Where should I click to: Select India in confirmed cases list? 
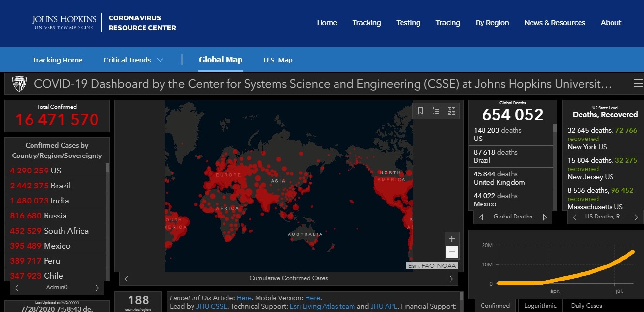point(55,201)
